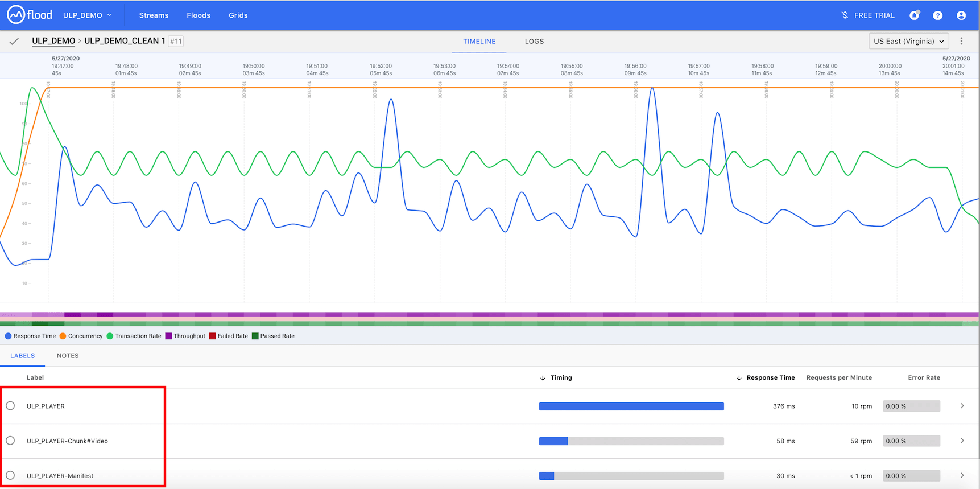The image size is (980, 489).
Task: Click the ULP_PLAYER 0.00 % error rate bar
Action: pyautogui.click(x=912, y=406)
